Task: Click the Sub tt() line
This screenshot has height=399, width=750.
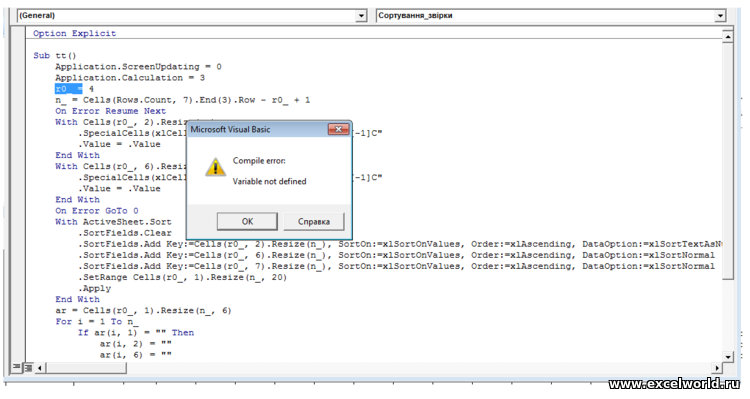Action: 55,55
